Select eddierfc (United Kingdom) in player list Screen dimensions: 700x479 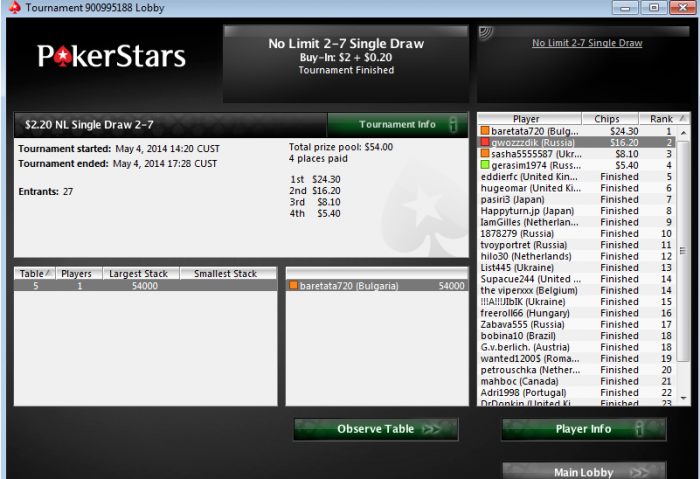[x=576, y=177]
